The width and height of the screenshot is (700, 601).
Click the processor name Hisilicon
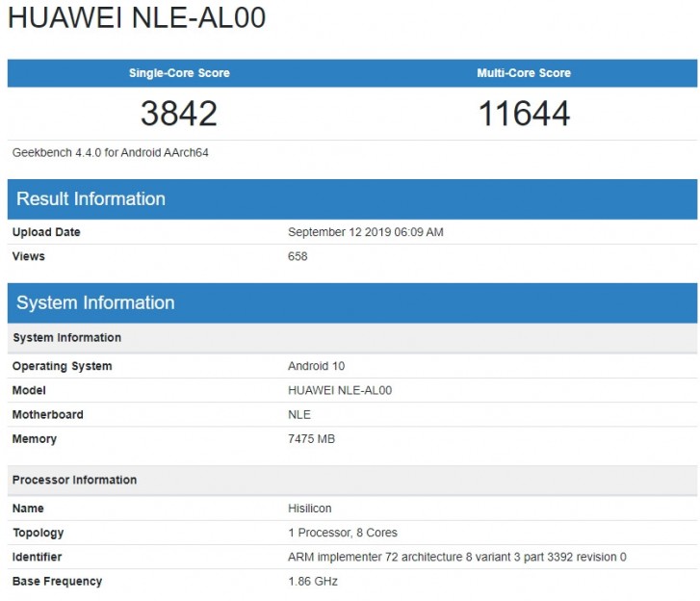click(312, 508)
